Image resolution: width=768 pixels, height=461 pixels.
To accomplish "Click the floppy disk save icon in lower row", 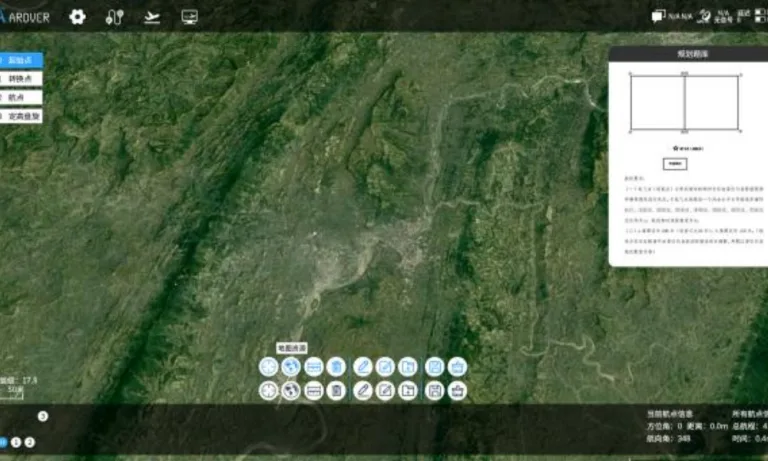I will (434, 390).
